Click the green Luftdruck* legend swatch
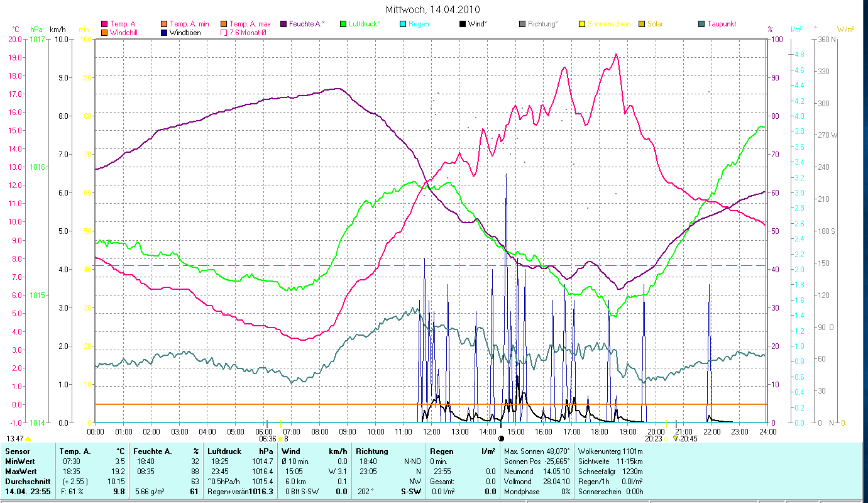Viewport: 868px width, 503px height. [x=343, y=24]
